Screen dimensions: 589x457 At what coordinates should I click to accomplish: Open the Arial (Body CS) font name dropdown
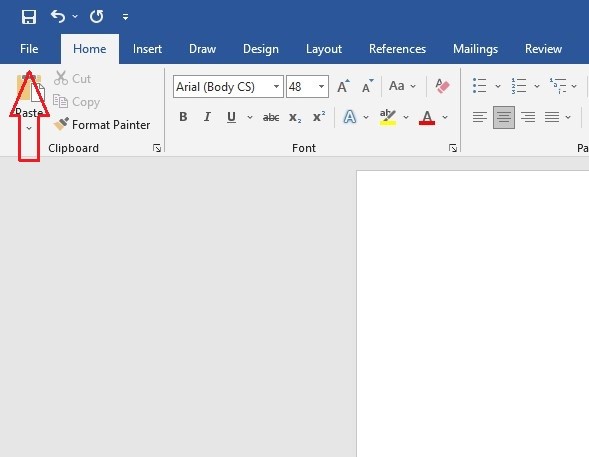click(276, 87)
